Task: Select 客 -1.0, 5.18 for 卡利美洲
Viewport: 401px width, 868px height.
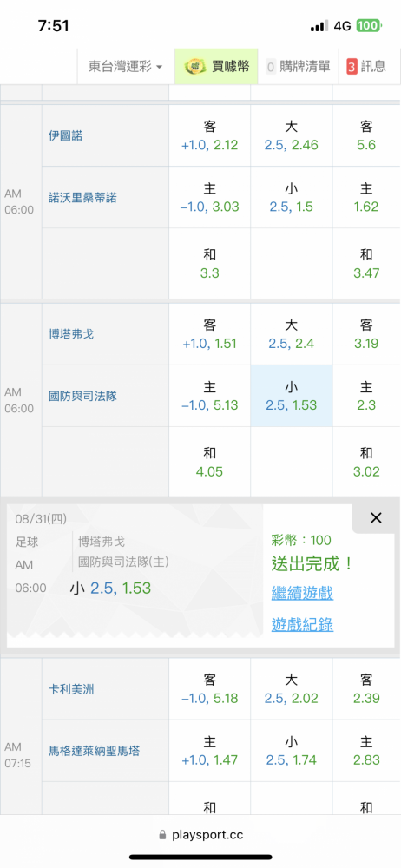Action: (x=209, y=690)
